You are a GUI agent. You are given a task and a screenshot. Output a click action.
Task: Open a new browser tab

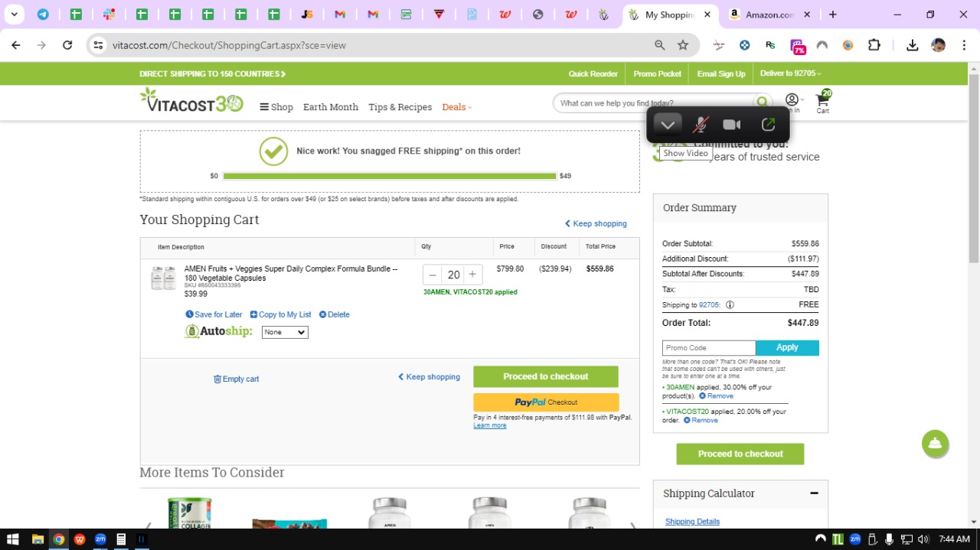833,15
